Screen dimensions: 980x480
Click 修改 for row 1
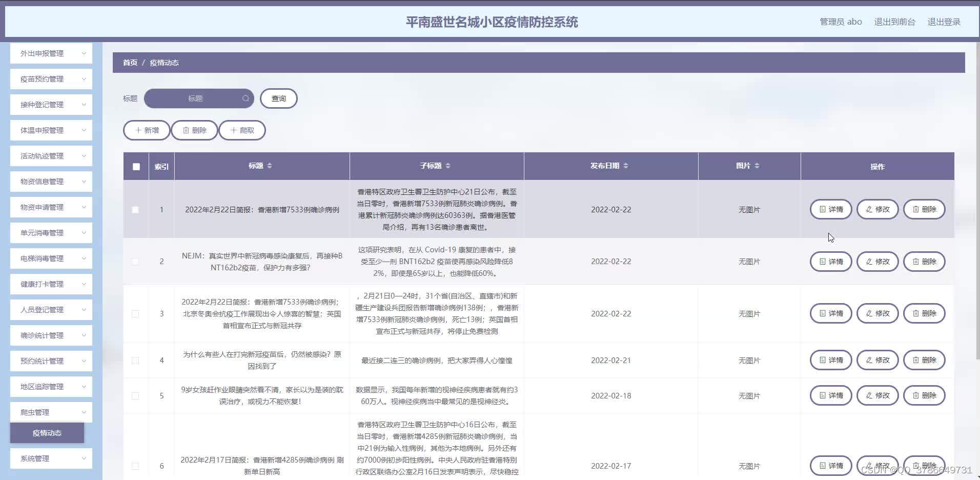point(877,209)
